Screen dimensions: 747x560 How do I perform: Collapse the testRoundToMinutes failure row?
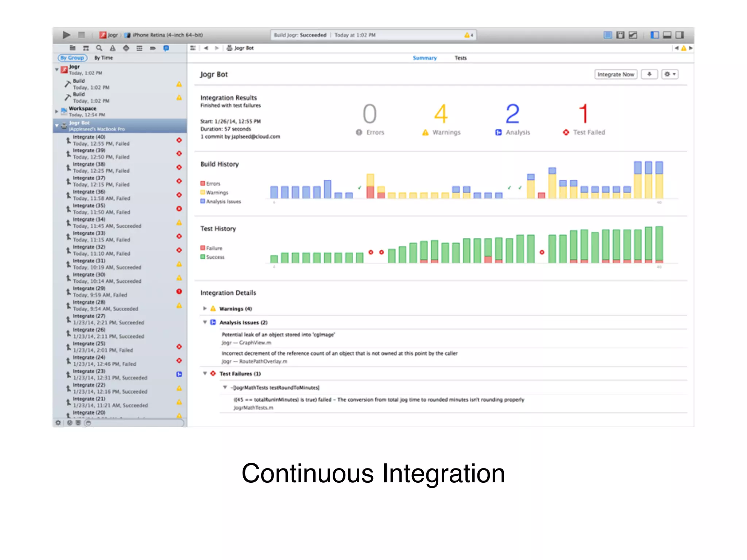[225, 387]
